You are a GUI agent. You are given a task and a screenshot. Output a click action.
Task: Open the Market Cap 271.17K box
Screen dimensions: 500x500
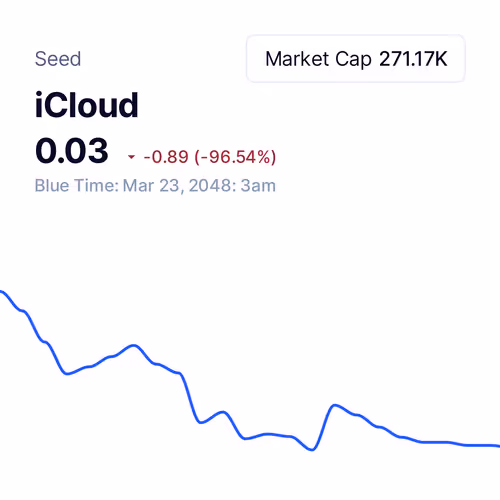tap(355, 59)
